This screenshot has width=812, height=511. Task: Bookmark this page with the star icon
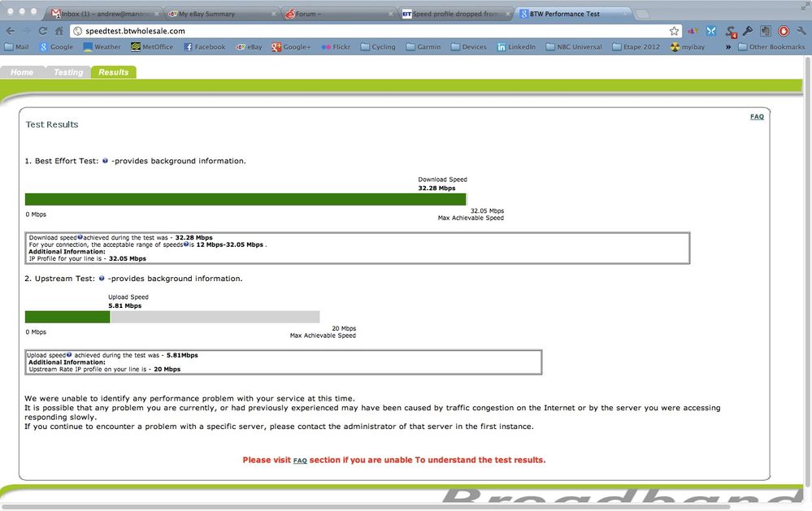[x=674, y=31]
